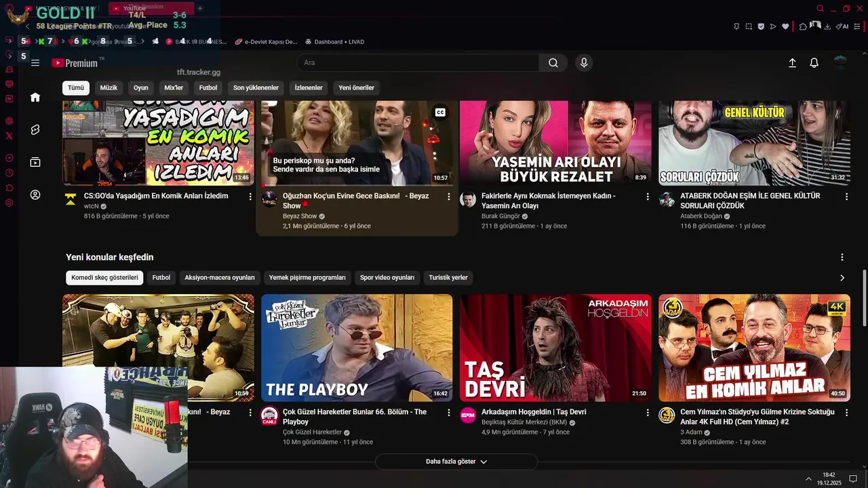Select the Mix'ler filter chip
This screenshot has width=868, height=488.
coord(174,87)
